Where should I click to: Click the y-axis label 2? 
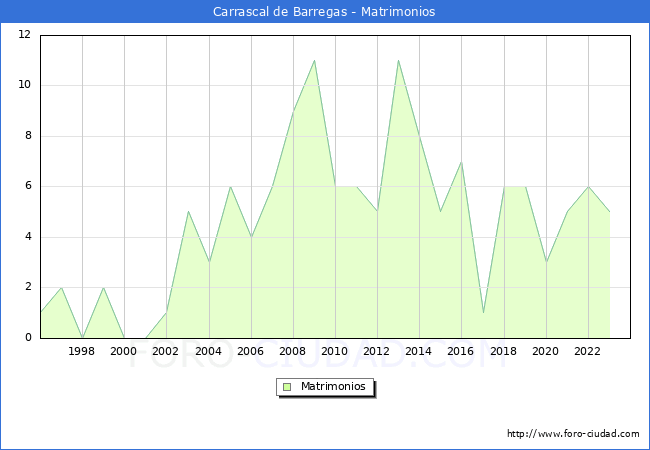28,287
